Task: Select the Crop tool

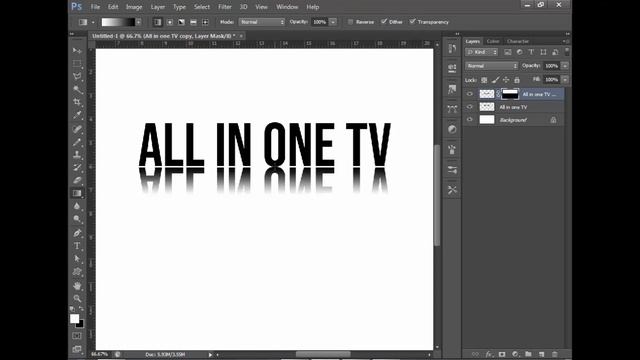Action: 77,102
